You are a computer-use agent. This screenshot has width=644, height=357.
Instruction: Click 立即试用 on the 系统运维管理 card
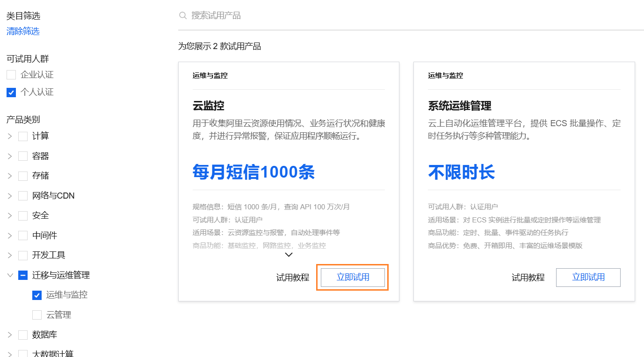(x=588, y=277)
